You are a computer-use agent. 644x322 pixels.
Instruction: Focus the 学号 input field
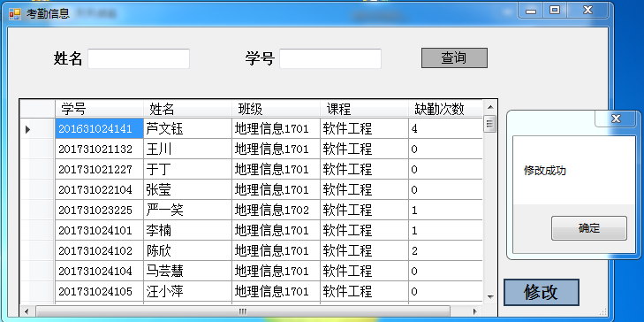[330, 58]
